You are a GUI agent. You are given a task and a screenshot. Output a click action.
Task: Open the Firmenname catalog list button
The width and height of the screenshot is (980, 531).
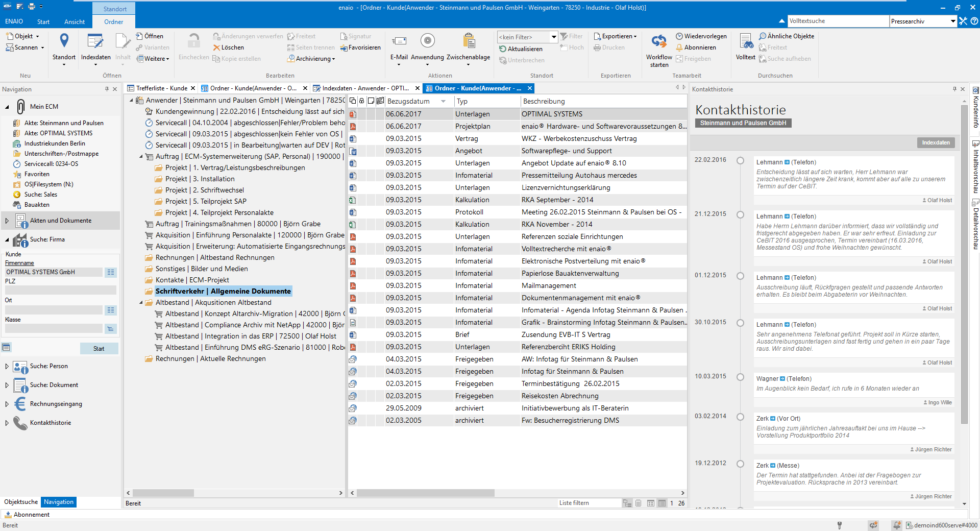click(111, 272)
